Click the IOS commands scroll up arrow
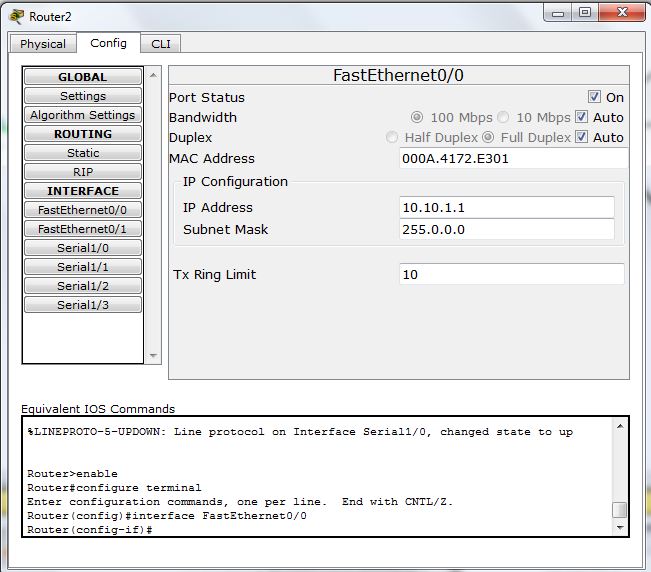The width and height of the screenshot is (651, 572). coord(620,426)
